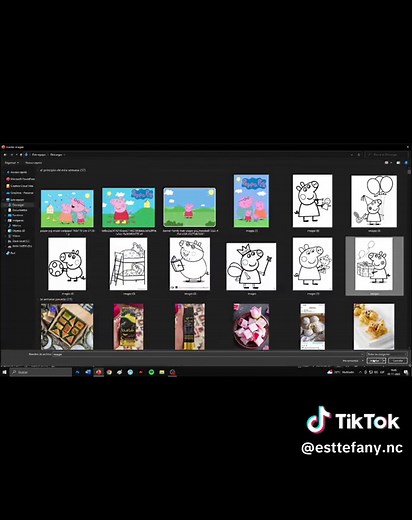Select the Imágenes folder in the sidebar
Viewport: 412px width, 520px height.
point(16,220)
